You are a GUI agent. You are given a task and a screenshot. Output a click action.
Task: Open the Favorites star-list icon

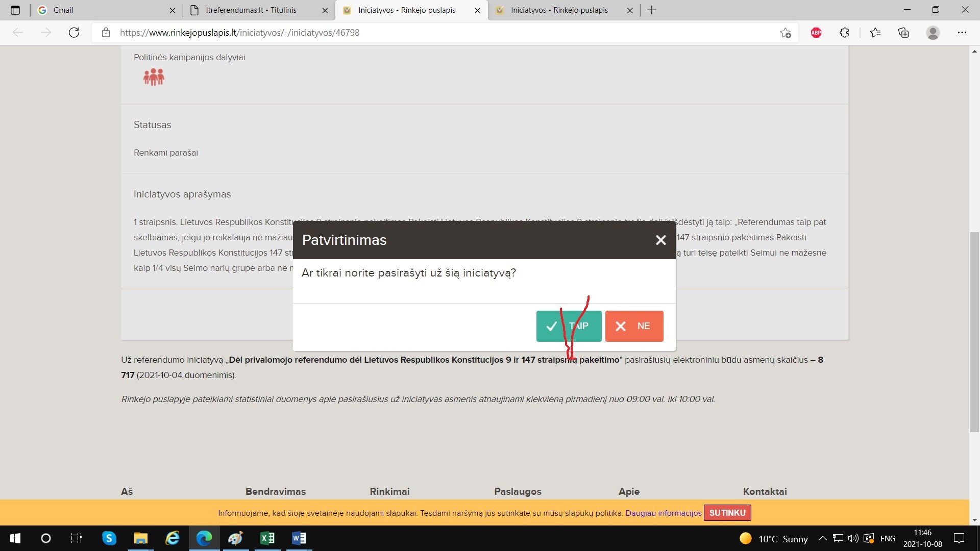tap(875, 33)
